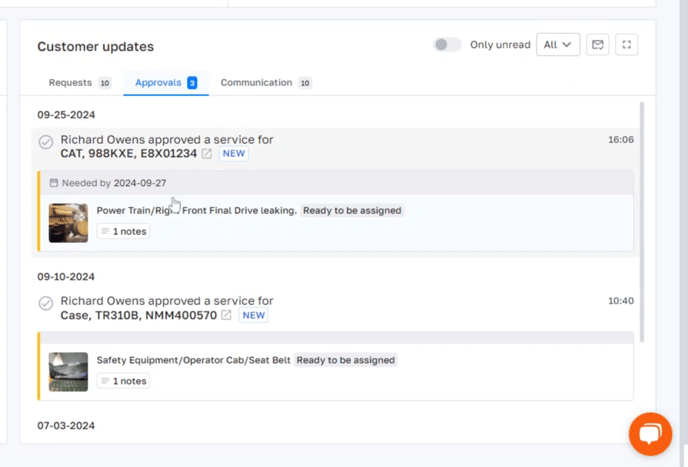
Task: Open external link icon next to NMM400570
Action: pyautogui.click(x=227, y=315)
